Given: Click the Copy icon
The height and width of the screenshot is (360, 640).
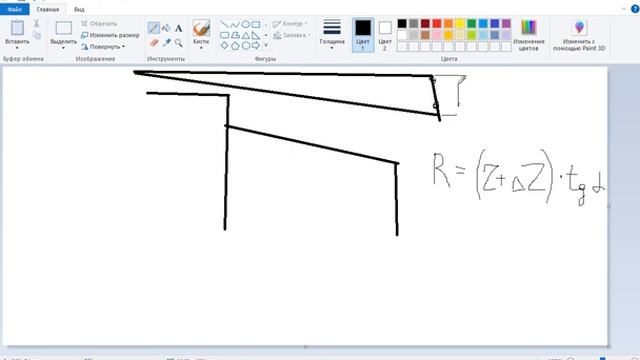Looking at the screenshot, I should pos(36,36).
